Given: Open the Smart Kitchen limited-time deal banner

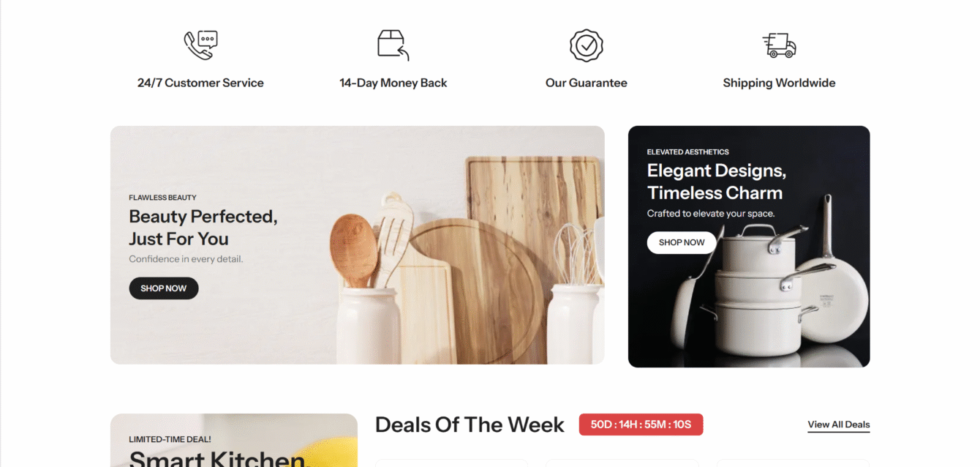Looking at the screenshot, I should click(x=234, y=441).
